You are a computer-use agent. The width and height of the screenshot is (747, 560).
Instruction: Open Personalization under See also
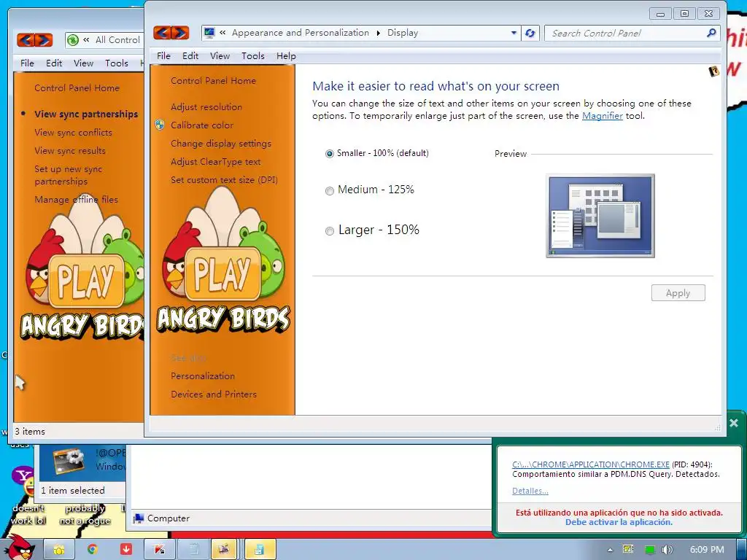(203, 376)
